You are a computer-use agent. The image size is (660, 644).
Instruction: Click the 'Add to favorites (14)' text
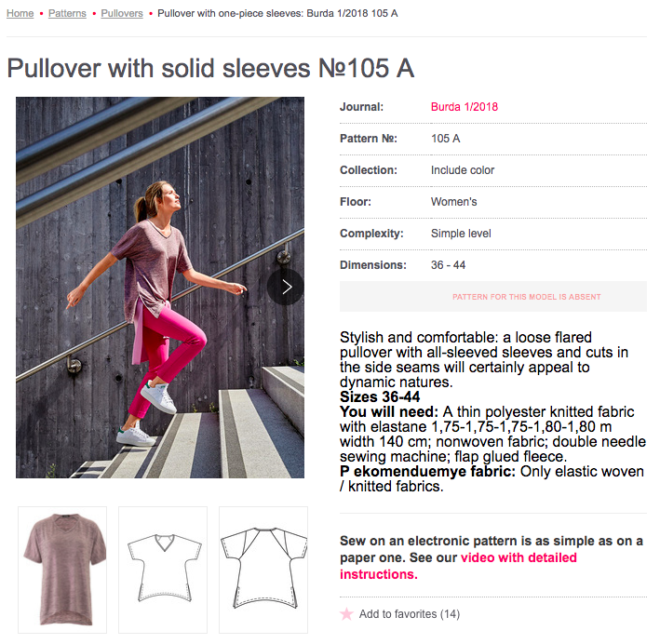[x=410, y=614]
